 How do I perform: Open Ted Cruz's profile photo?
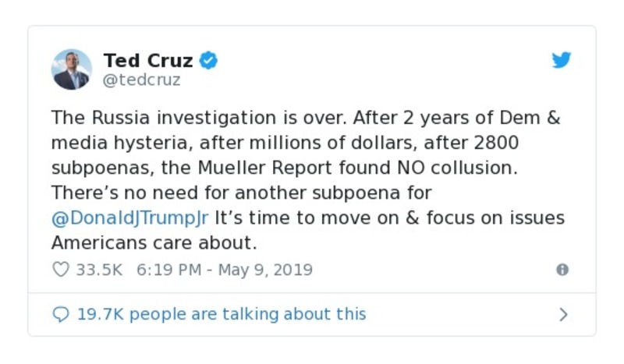(x=71, y=69)
